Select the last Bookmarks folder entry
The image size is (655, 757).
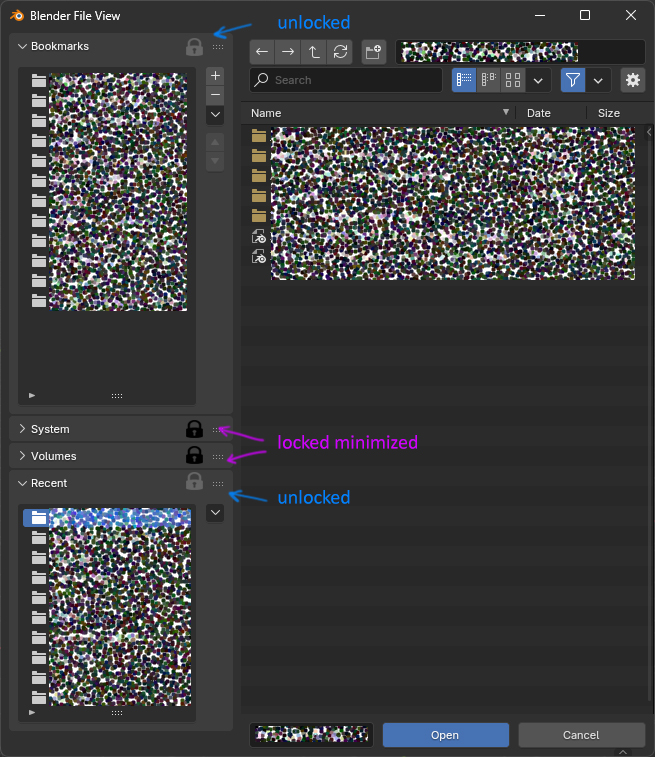[x=39, y=301]
